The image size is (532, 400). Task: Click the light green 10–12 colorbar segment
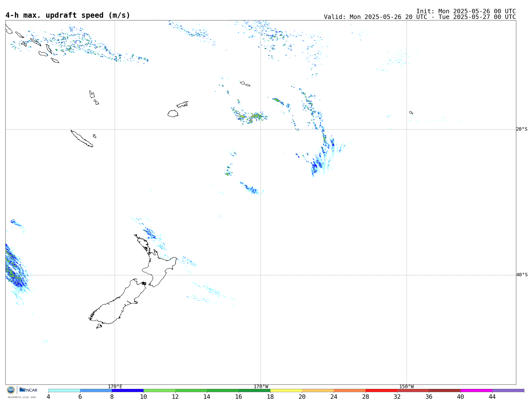(159, 390)
